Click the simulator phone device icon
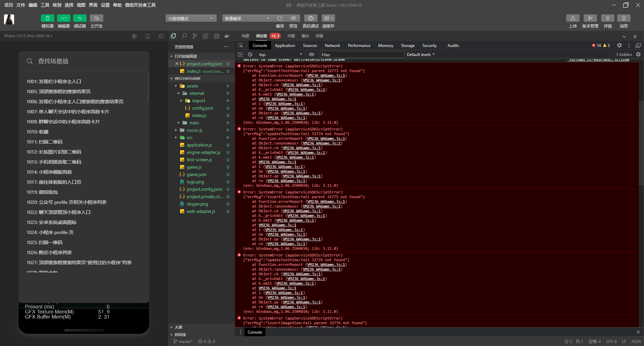The width and height of the screenshot is (644, 346). [x=148, y=36]
